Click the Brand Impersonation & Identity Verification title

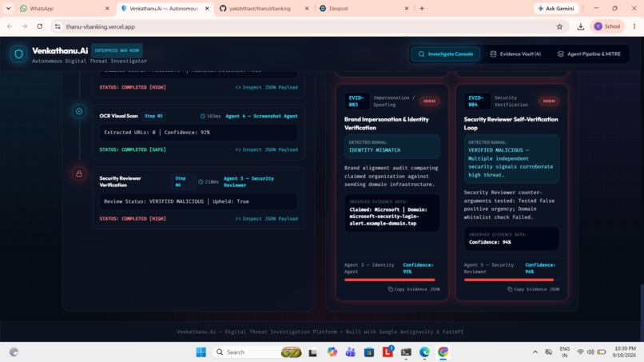387,123
